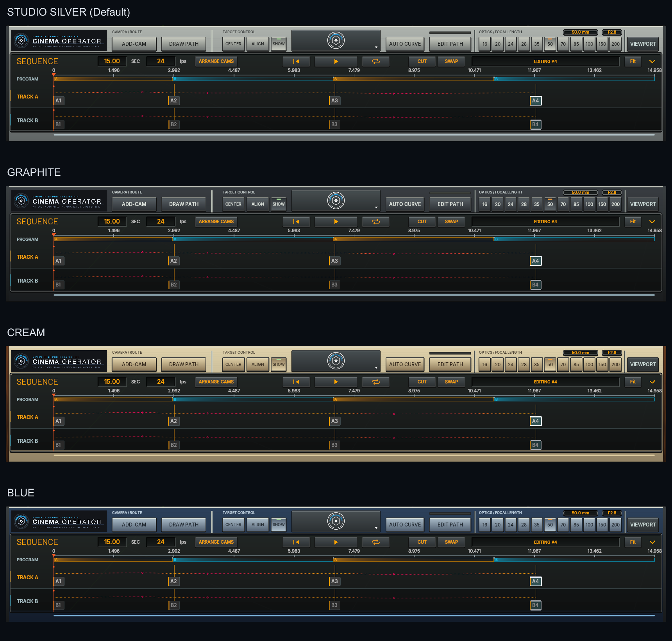Rewind to start in the Cream panel
Image resolution: width=672 pixels, height=641 pixels.
point(297,382)
